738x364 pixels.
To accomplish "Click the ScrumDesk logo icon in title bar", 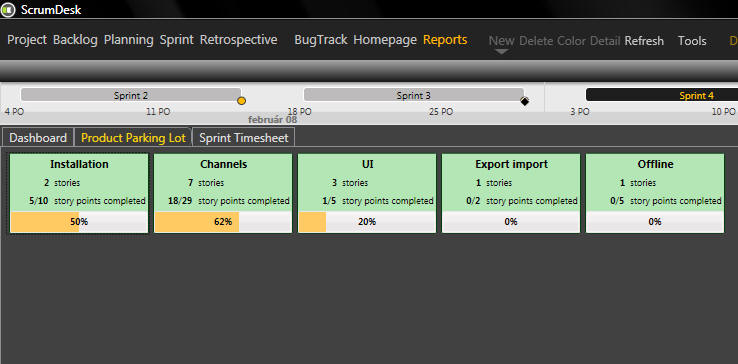I will point(8,10).
